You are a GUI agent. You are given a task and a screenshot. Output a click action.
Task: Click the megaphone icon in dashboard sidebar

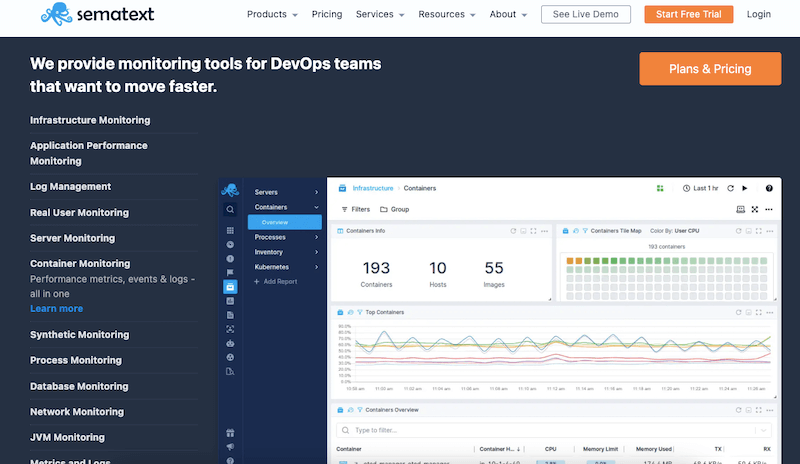(230, 447)
